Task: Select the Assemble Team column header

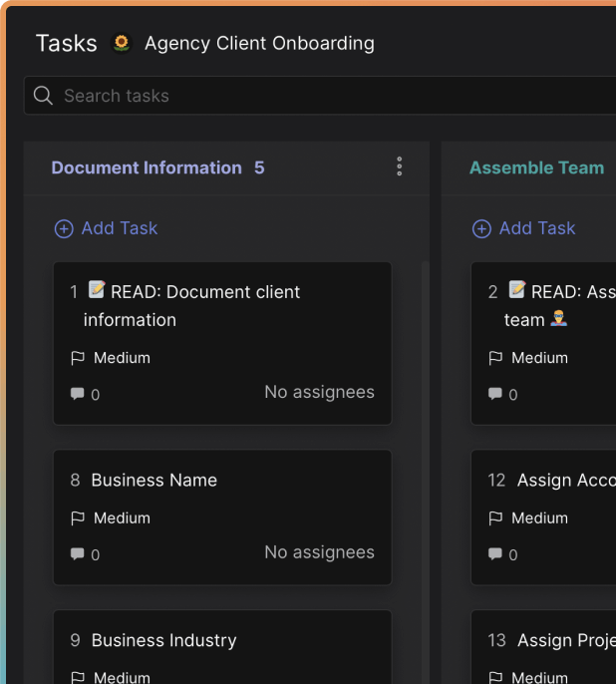Action: pos(536,168)
